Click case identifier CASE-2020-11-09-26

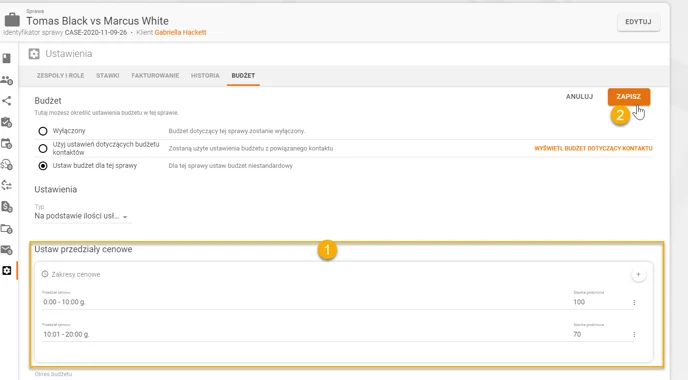[x=96, y=32]
